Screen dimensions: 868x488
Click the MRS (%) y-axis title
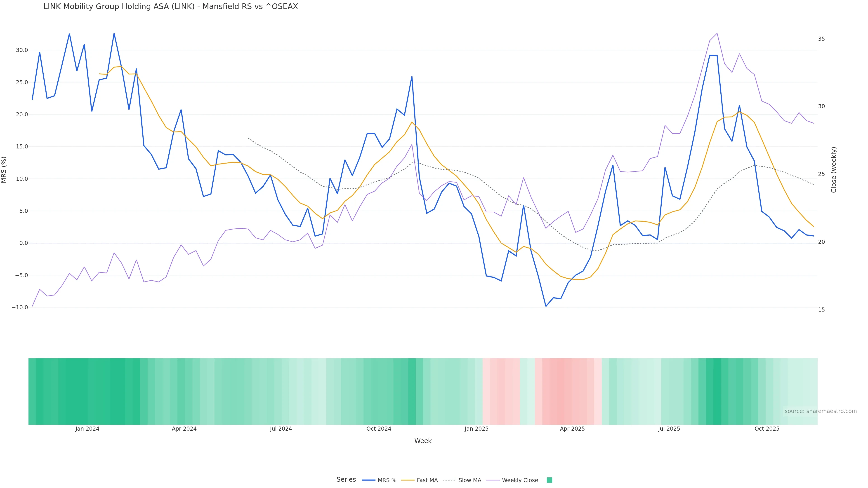(4, 170)
